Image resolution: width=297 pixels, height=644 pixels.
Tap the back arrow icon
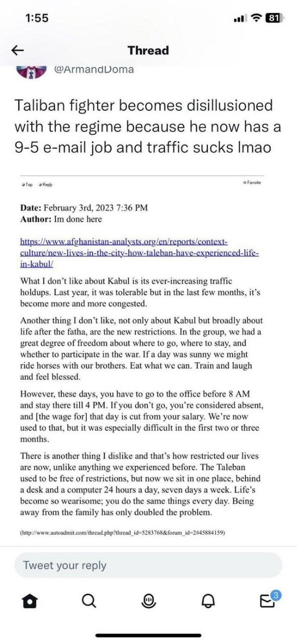(18, 50)
